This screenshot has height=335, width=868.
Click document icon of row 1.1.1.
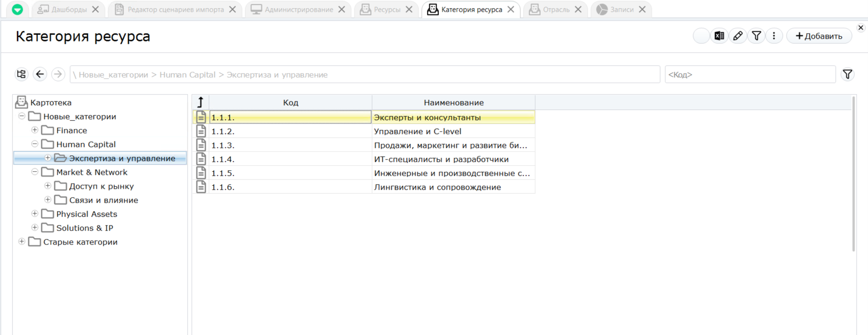click(x=201, y=117)
